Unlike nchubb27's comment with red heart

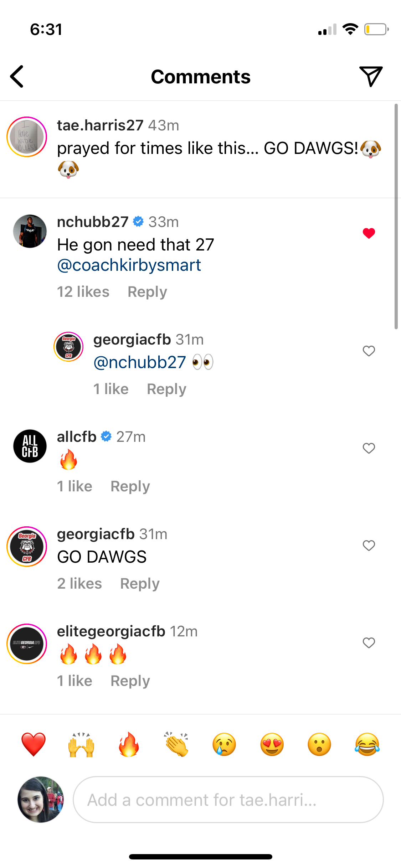point(369,233)
